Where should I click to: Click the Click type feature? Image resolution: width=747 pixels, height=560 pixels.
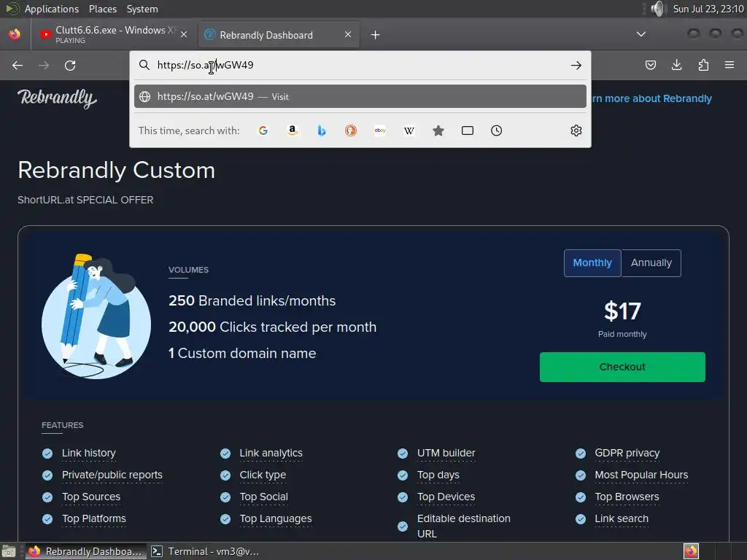click(263, 475)
